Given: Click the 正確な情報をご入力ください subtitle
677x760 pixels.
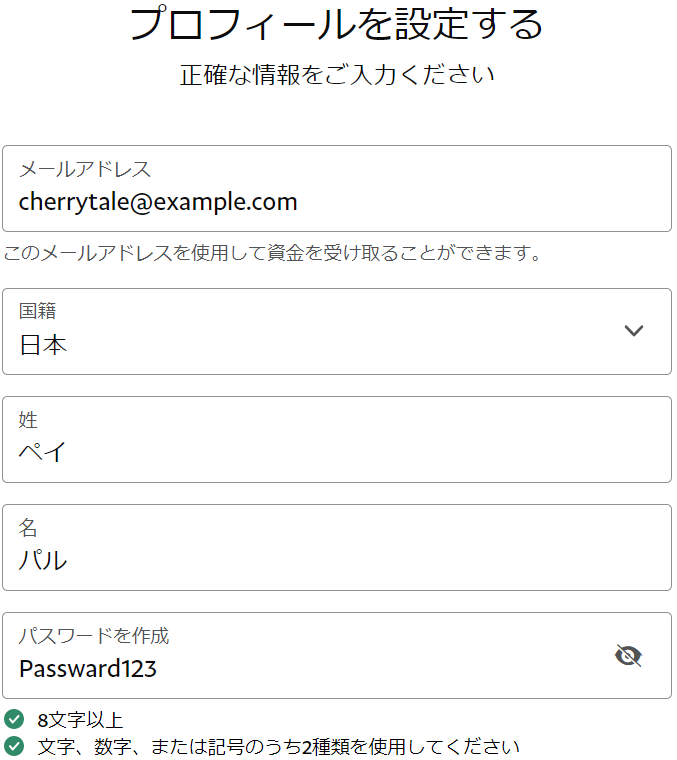Looking at the screenshot, I should pos(337,75).
